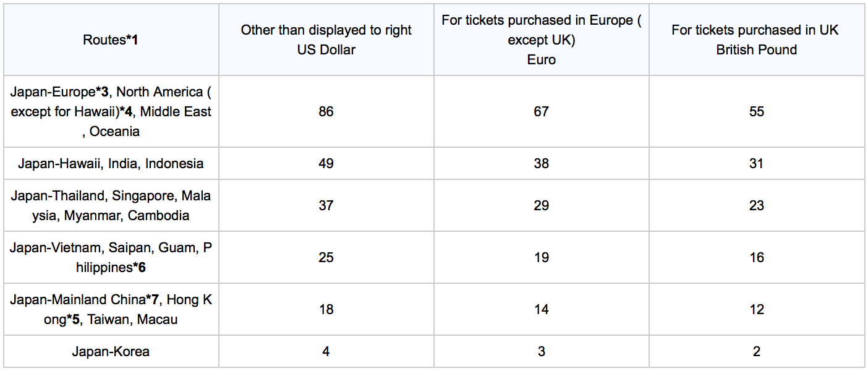
Task: Click the US Dollar value 18
Action: (326, 310)
